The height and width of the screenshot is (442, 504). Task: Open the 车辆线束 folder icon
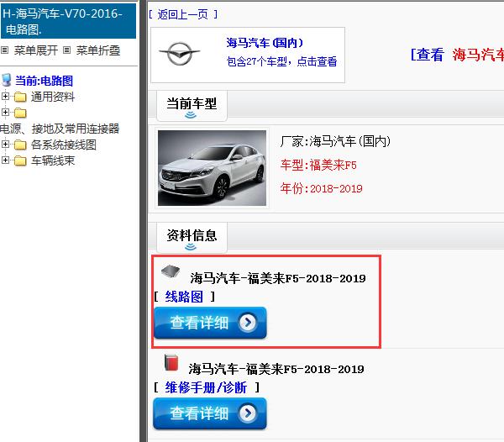(x=20, y=160)
